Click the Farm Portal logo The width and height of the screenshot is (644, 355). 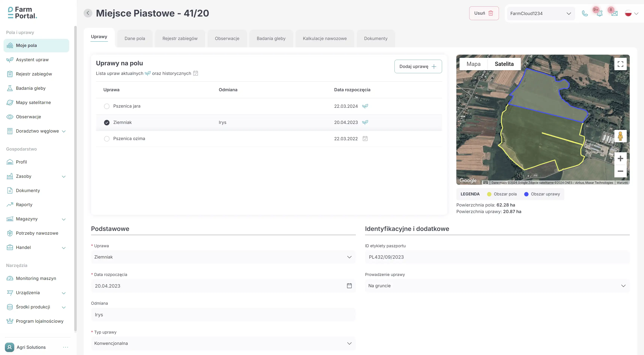(22, 13)
